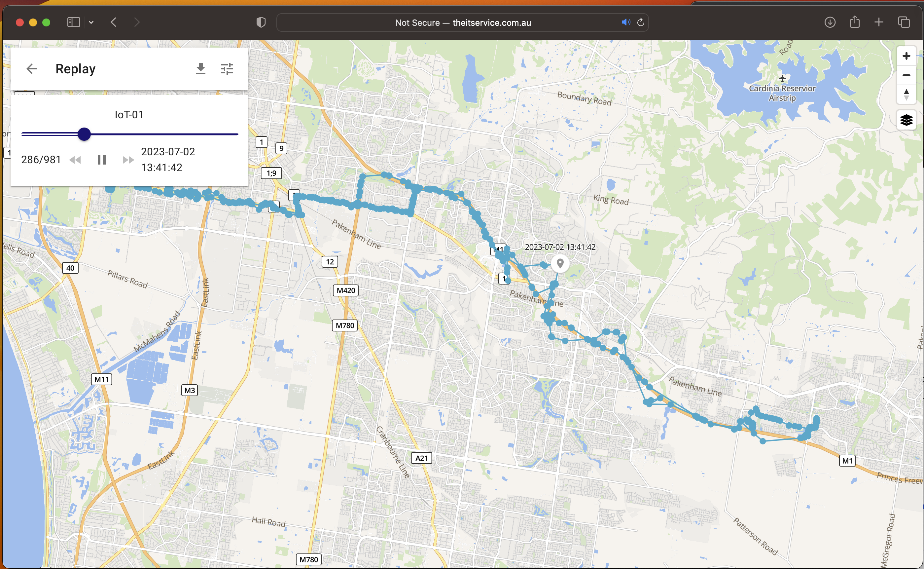924x569 pixels.
Task: Drag the replay progress slider position
Action: [85, 134]
